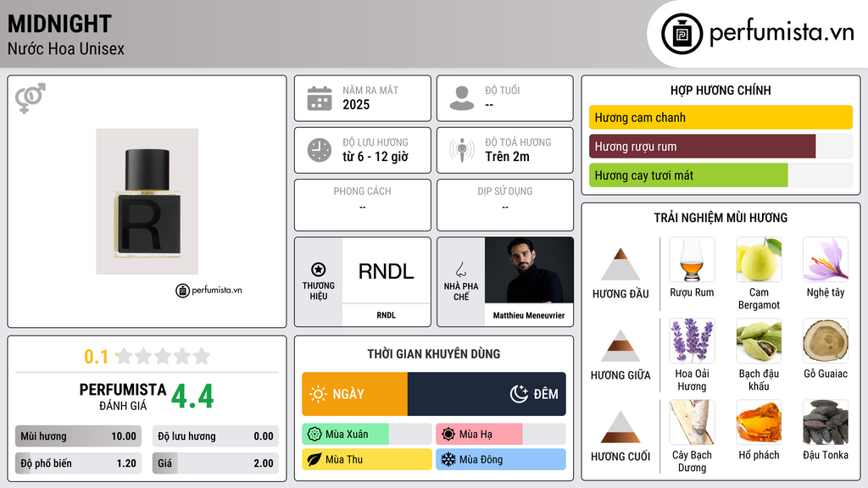Click the RNDL brand logo
Image resolution: width=868 pixels, height=488 pixels.
coord(387,270)
